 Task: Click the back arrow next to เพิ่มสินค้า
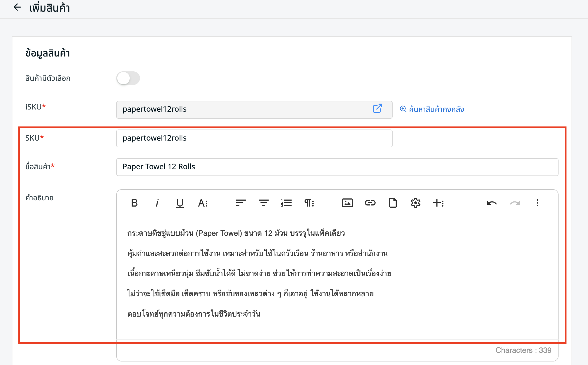click(x=17, y=7)
